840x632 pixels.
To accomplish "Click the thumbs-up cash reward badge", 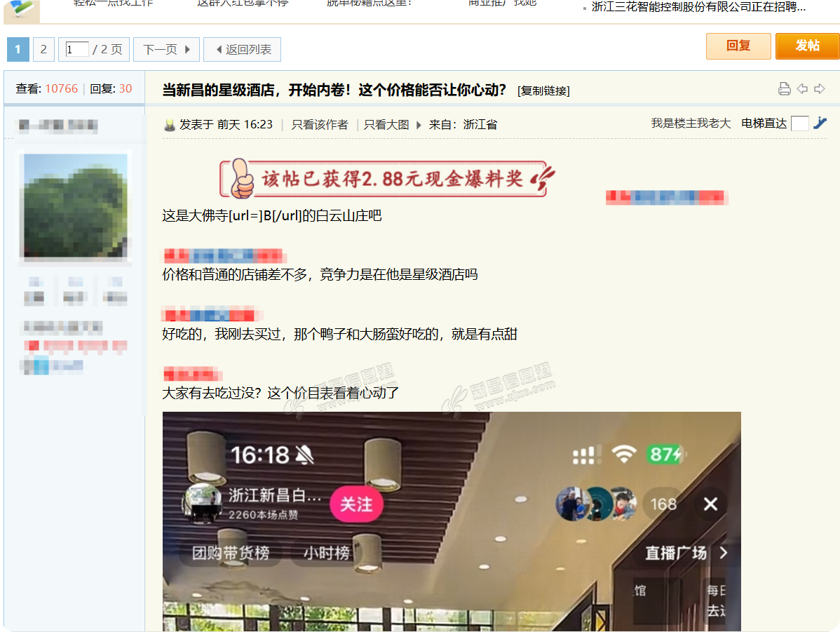I will [383, 179].
